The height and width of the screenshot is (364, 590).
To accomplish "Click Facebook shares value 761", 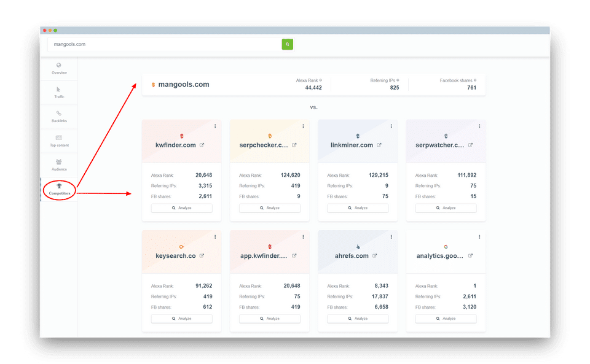I will 472,88.
